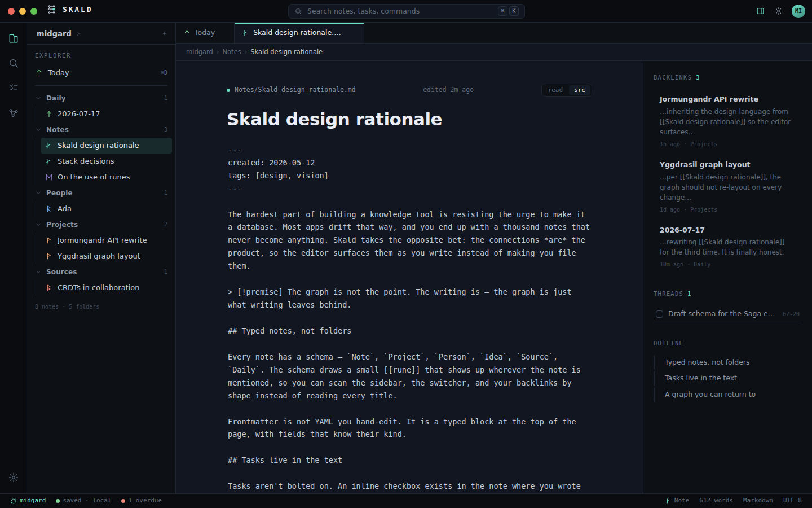The image size is (812, 508).
Task: Open the tasks checklist icon in the activity bar
Action: tap(14, 87)
